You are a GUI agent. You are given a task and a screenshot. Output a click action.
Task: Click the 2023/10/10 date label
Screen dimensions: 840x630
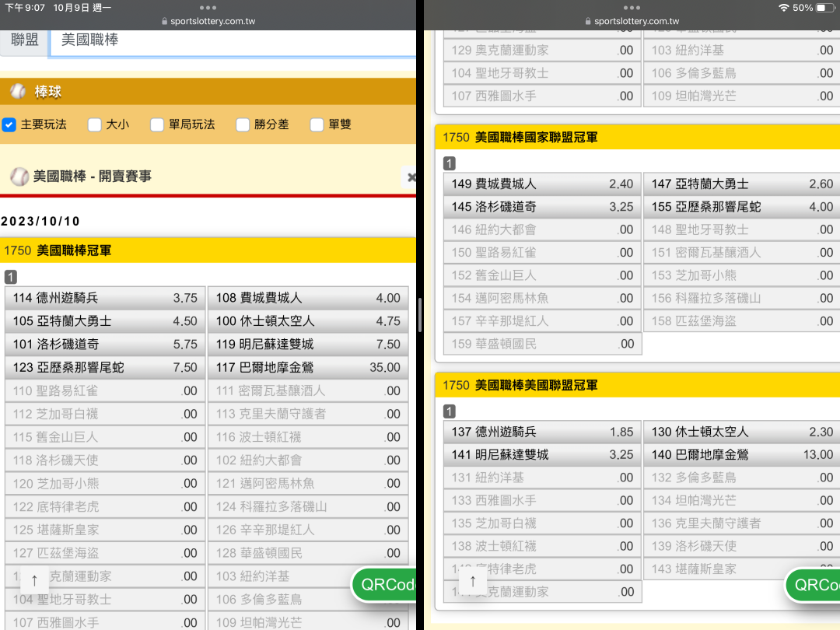40,221
